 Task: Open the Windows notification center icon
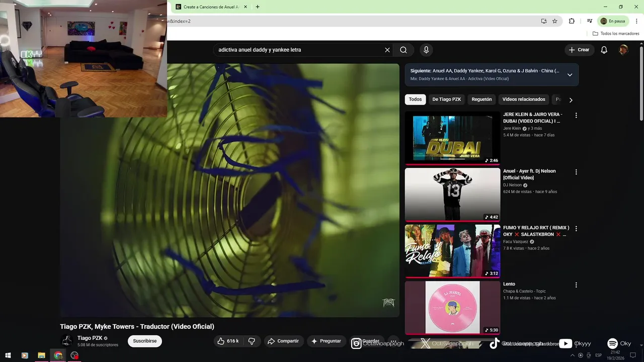pyautogui.click(x=633, y=355)
